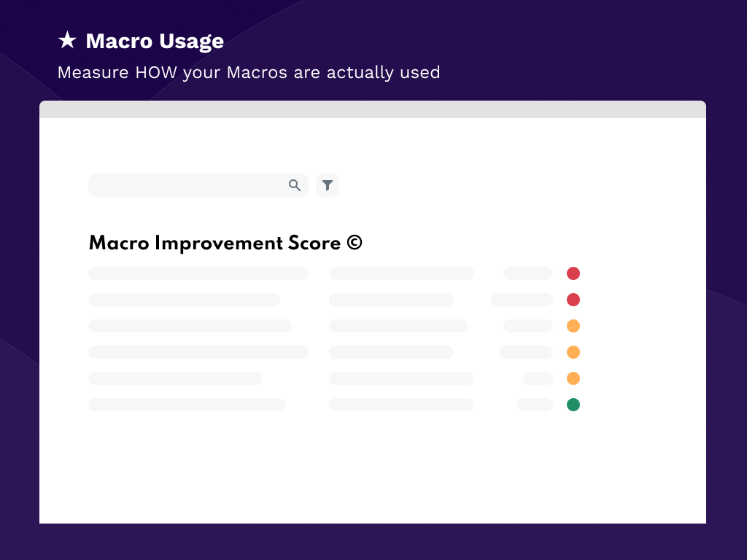Click the first orange status dot
Image resolution: width=747 pixels, height=560 pixels.
[573, 326]
